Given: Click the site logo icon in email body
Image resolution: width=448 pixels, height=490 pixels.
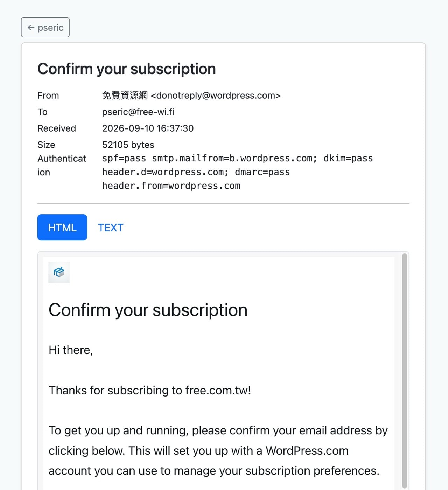Looking at the screenshot, I should [59, 272].
